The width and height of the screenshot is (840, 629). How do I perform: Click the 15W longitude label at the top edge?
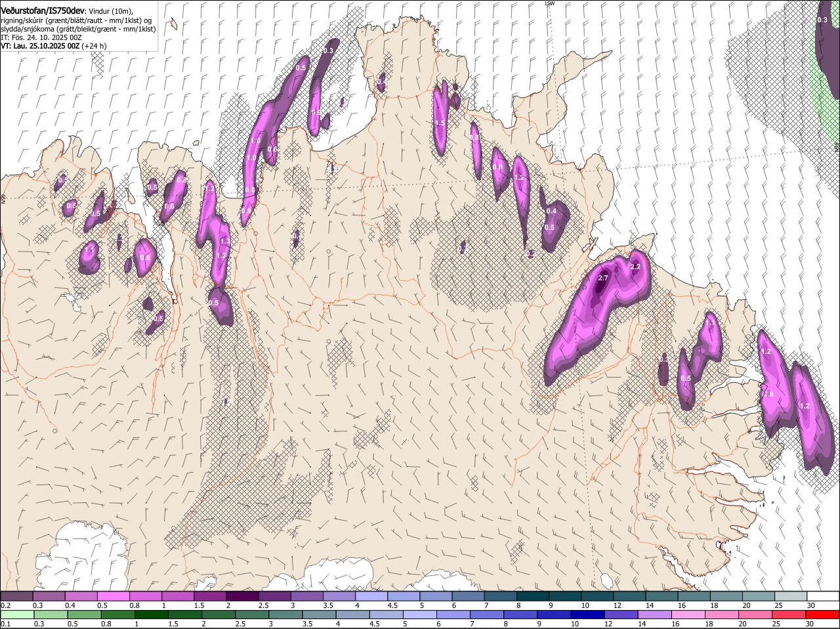(549, 3)
